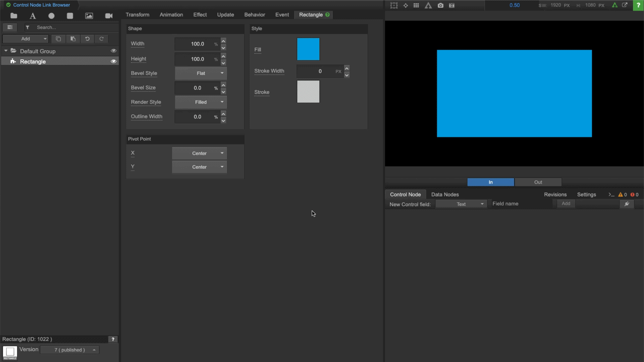Collapse the Default Group tree
Image resolution: width=644 pixels, height=362 pixels.
(x=6, y=51)
